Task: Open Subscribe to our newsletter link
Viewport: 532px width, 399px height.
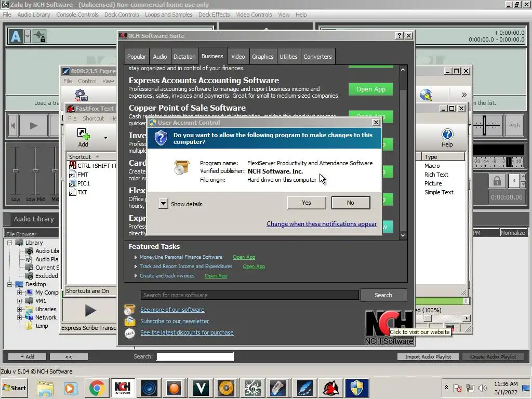Action: point(175,321)
